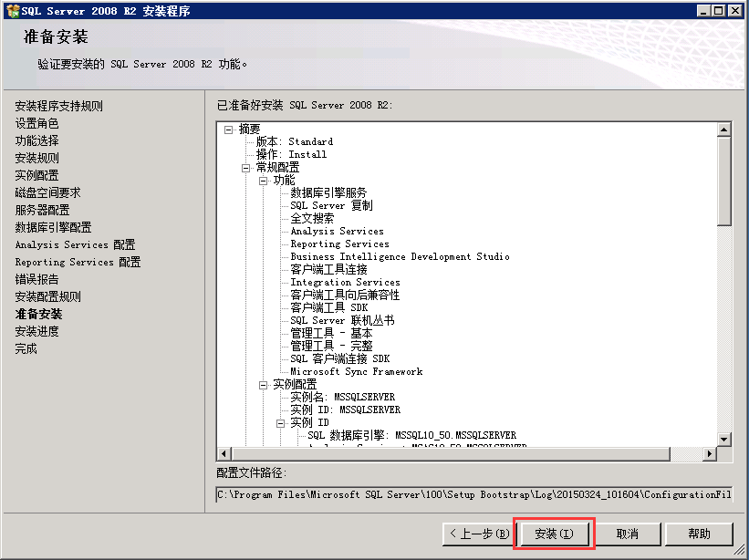Click inside the 配置文件路径 path field
Screen dimensions: 749x560
[x=473, y=494]
